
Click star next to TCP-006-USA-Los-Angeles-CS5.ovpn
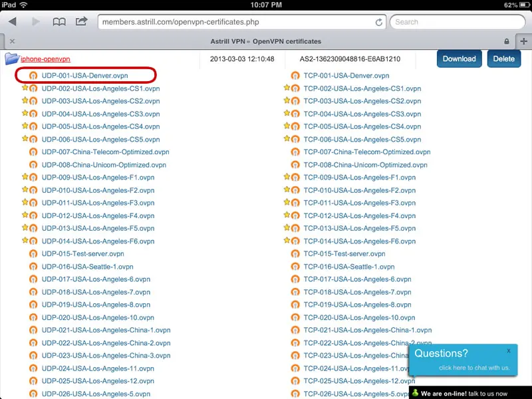287,138
